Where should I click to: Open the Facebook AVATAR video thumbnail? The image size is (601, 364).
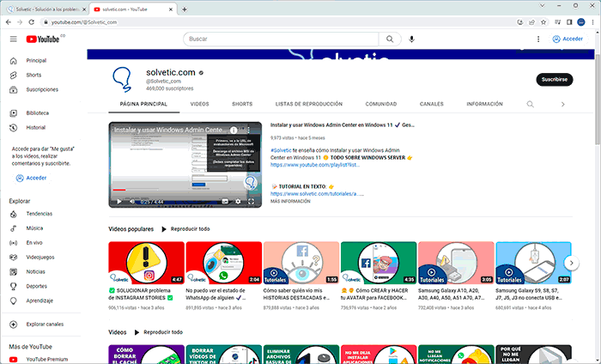[379, 263]
